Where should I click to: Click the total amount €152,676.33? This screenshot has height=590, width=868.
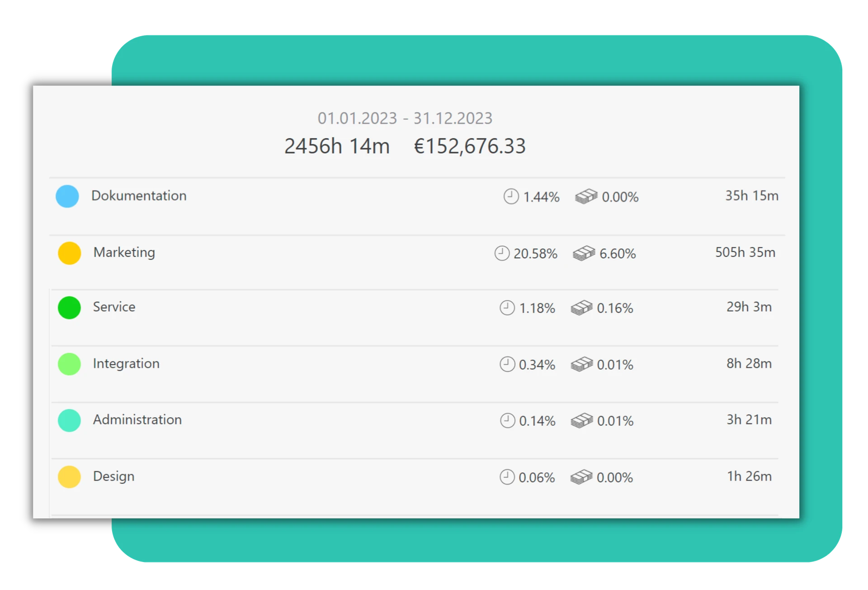(470, 146)
